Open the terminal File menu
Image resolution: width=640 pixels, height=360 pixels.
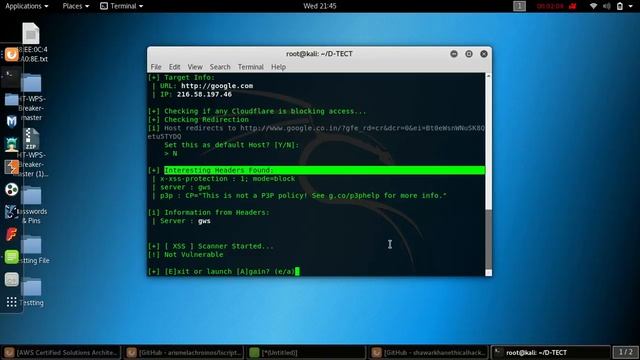[156, 67]
